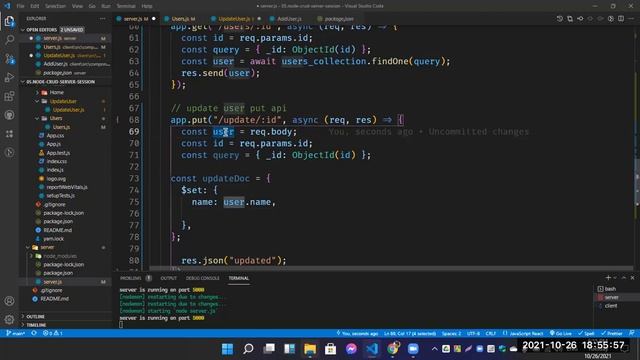This screenshot has width=640, height=360.
Task: Switch to the UpdateUser.js editor tab
Action: [236, 19]
